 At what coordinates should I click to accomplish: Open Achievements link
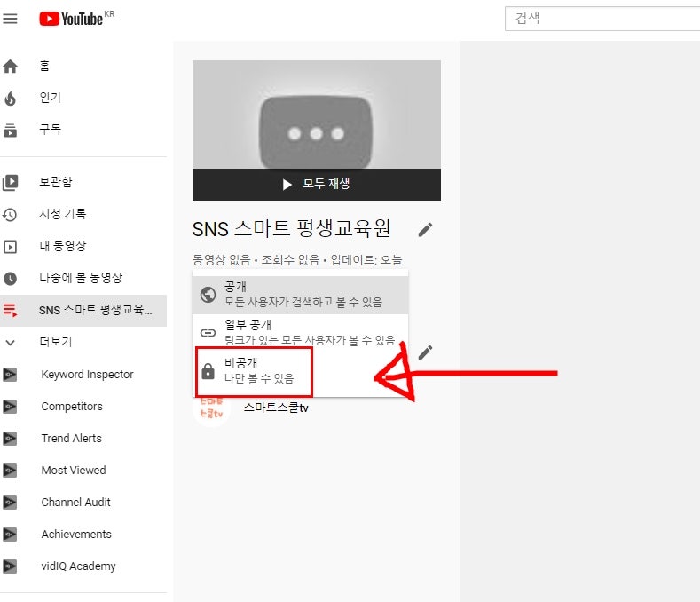click(76, 535)
